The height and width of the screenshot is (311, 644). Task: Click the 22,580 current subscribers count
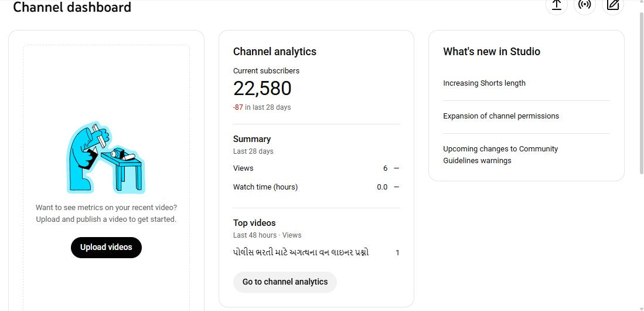coord(262,89)
